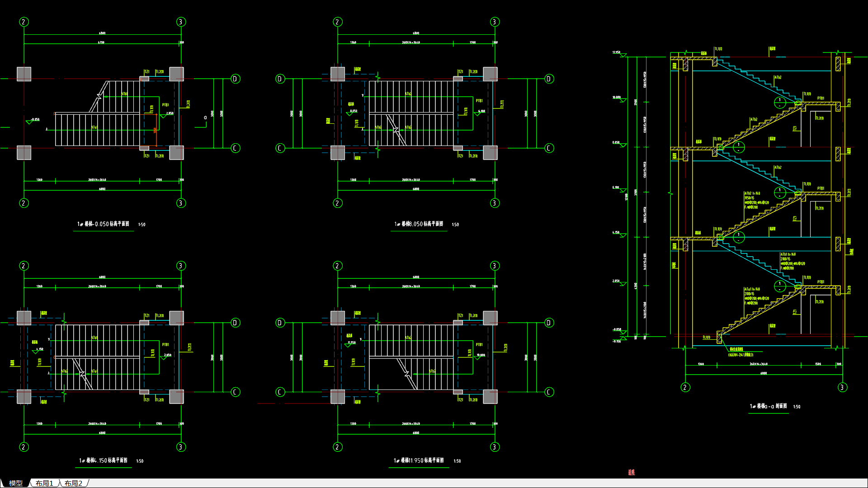Select the 1# 楼梯8.050标高平面图 title text
The height and width of the screenshot is (488, 868).
click(419, 224)
